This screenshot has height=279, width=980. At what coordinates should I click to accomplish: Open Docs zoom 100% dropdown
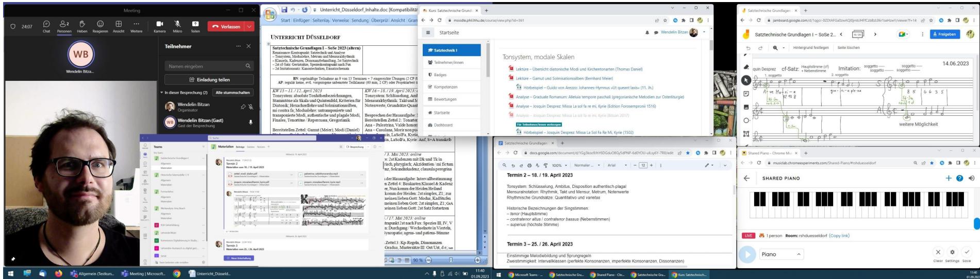tap(559, 165)
